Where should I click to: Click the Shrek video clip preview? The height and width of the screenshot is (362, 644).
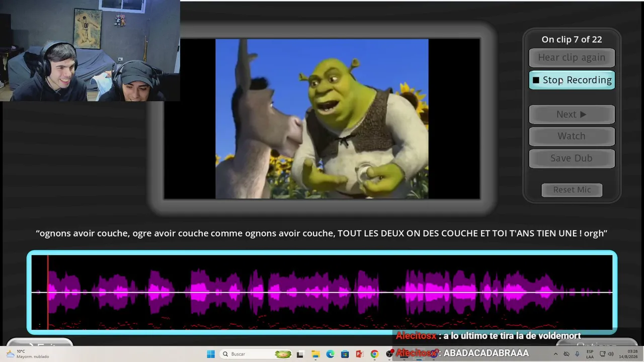point(322,119)
